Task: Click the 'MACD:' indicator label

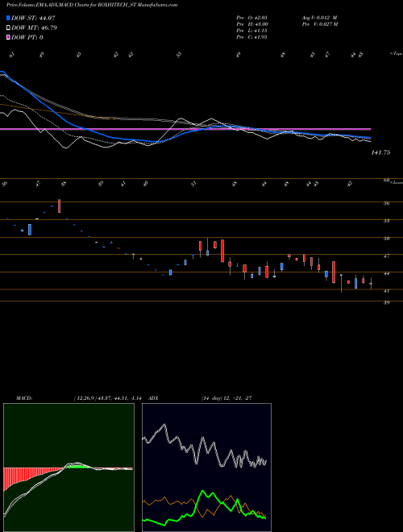Action: tap(23, 398)
